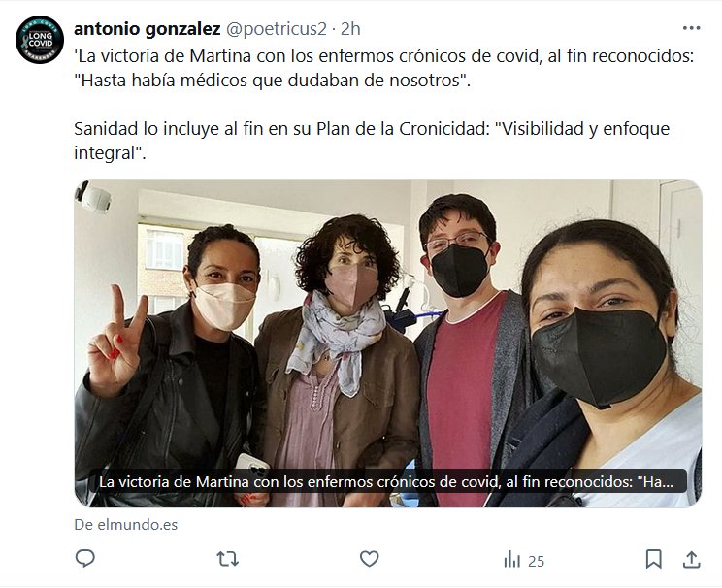Click the Long Covid profile avatar
This screenshot has width=722, height=588.
coord(40,40)
